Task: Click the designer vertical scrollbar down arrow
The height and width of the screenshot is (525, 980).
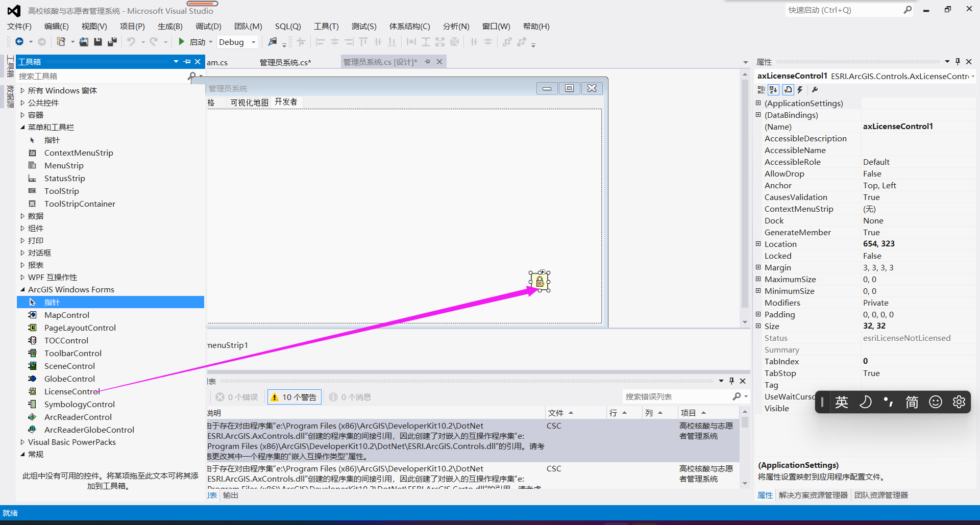Action: [745, 322]
